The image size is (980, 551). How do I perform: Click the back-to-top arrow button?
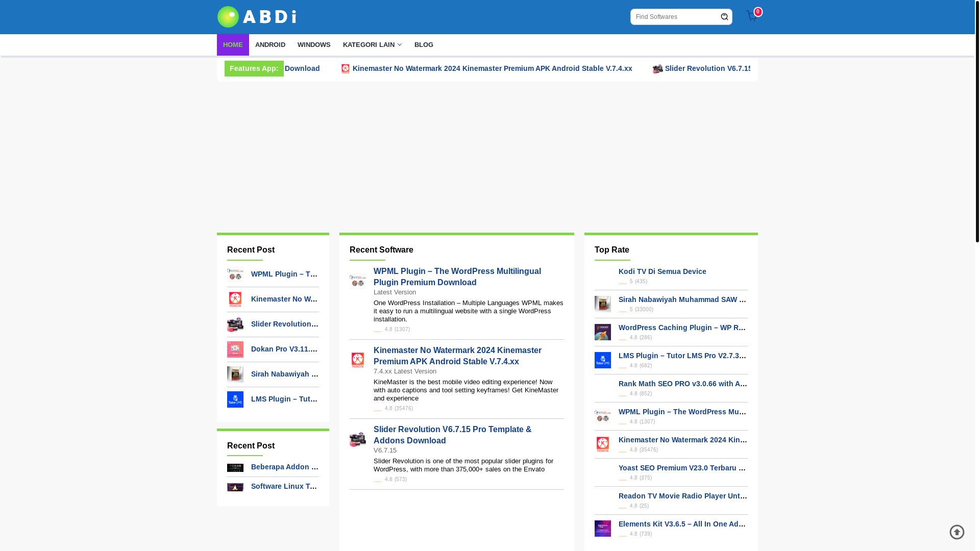[x=957, y=532]
